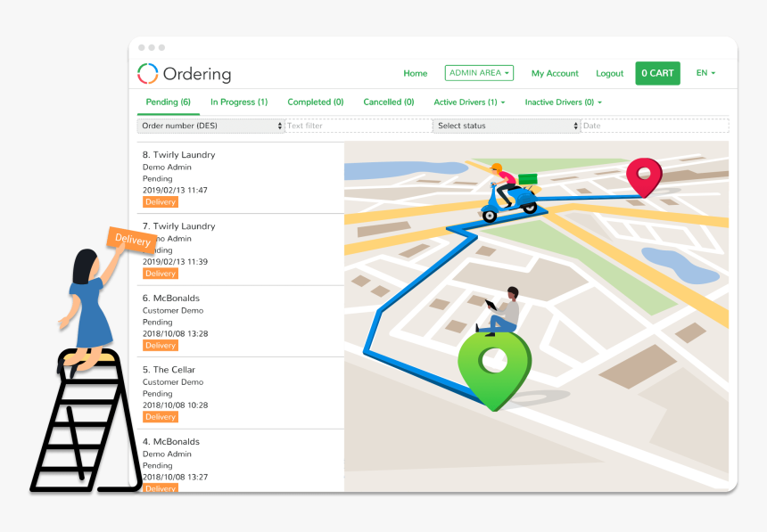Click the 0 CART button
Viewport: 767px width, 532px height.
pyautogui.click(x=657, y=73)
